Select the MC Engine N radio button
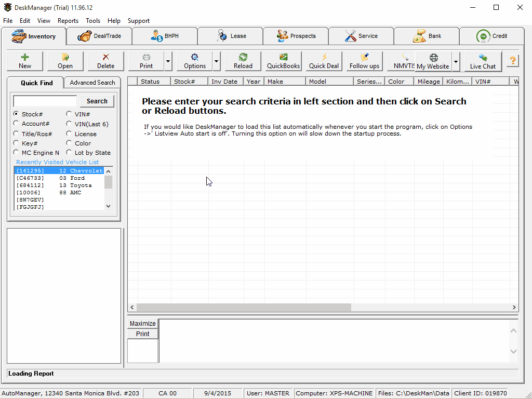 [16, 152]
